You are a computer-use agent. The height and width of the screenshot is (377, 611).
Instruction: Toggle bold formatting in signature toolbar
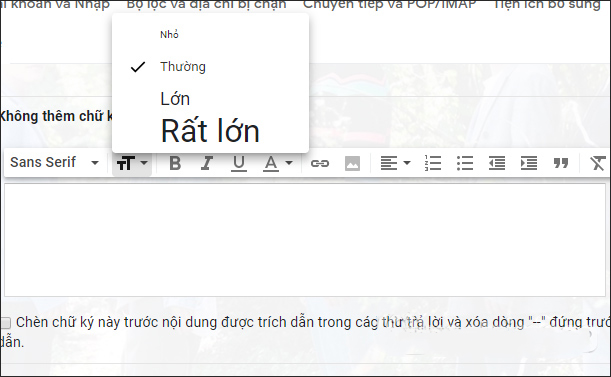pyautogui.click(x=175, y=163)
